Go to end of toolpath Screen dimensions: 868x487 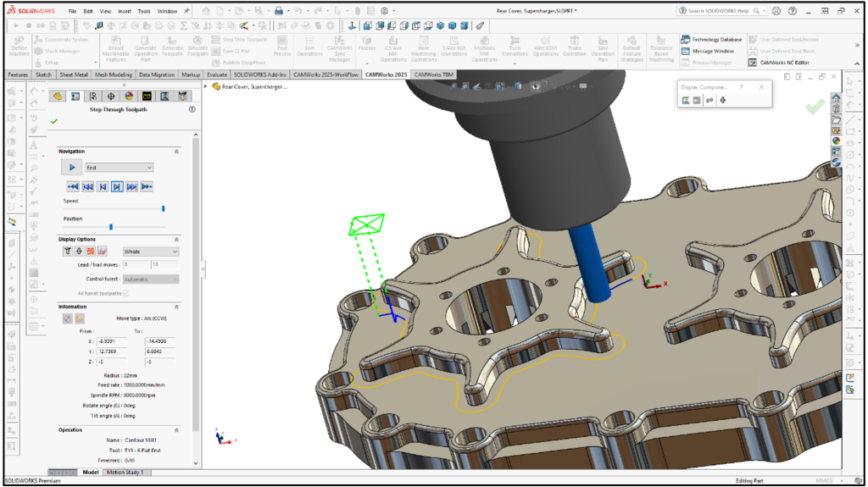click(x=147, y=186)
